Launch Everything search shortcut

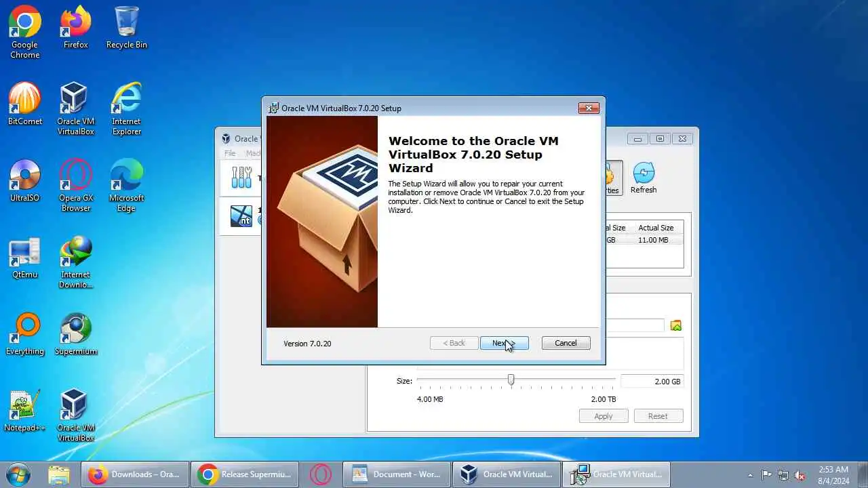(x=24, y=334)
